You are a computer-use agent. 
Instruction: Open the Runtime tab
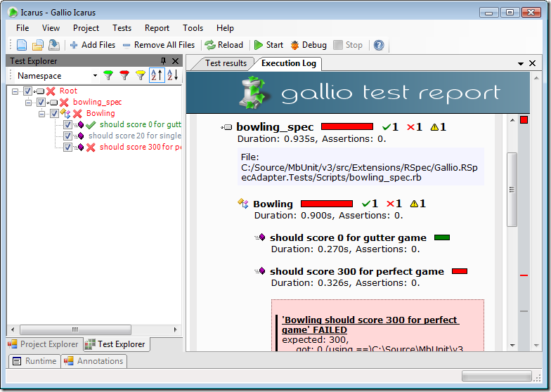coord(35,361)
